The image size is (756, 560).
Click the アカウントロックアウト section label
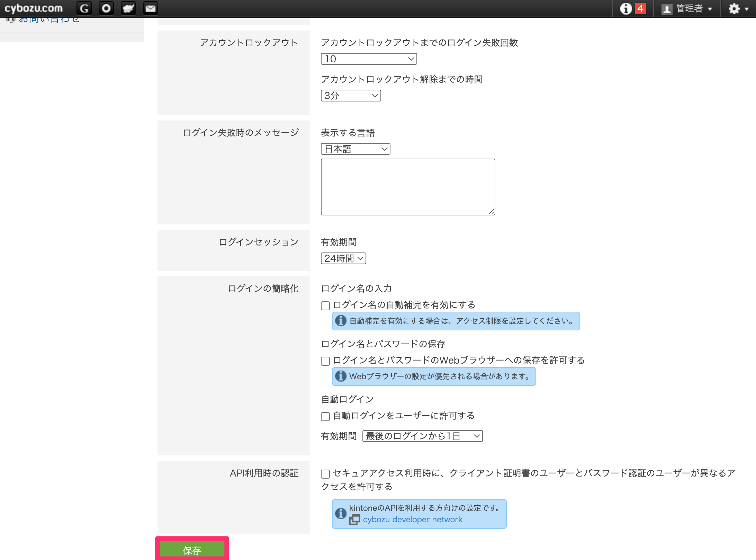[249, 43]
